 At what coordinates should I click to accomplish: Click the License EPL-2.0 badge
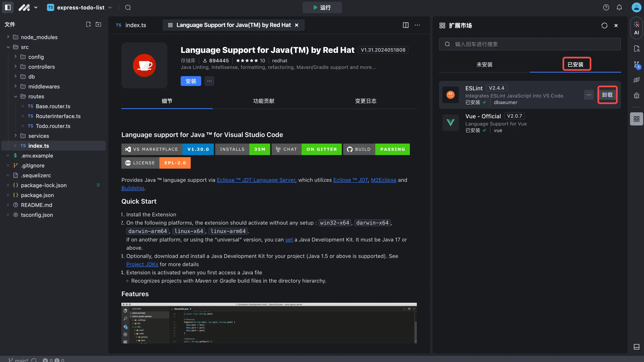(x=156, y=163)
